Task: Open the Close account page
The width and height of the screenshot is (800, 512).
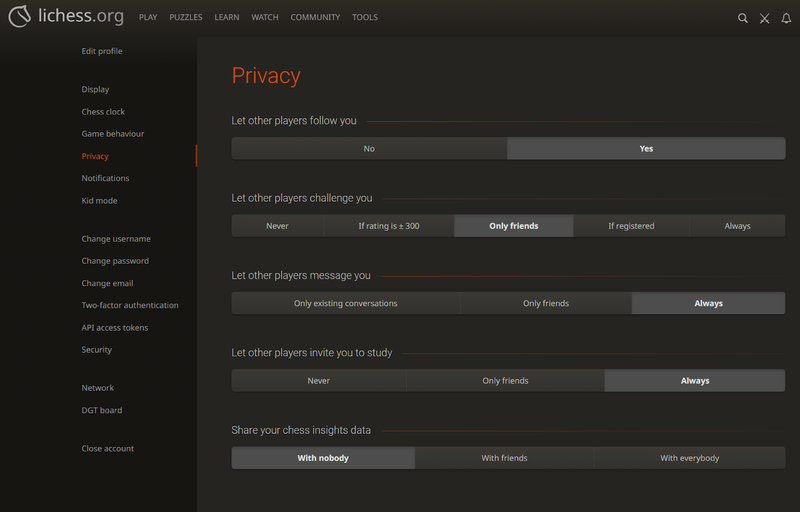Action: coord(107,448)
